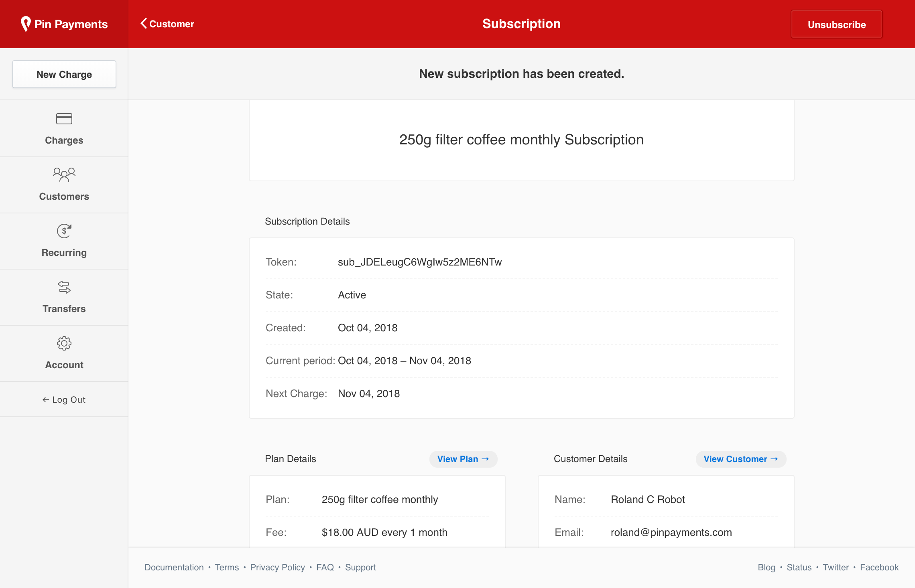This screenshot has height=588, width=915.
Task: Open the Privacy Policy footer link
Action: coord(278,568)
